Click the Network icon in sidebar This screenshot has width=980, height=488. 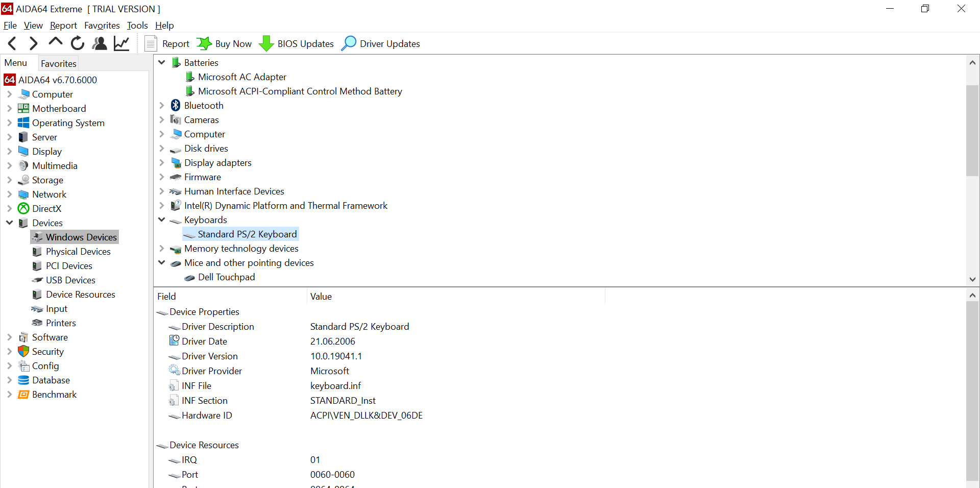tap(23, 194)
